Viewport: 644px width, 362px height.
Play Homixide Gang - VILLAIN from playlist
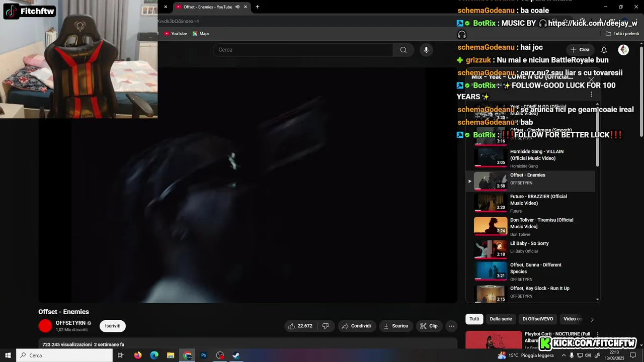[x=530, y=158]
